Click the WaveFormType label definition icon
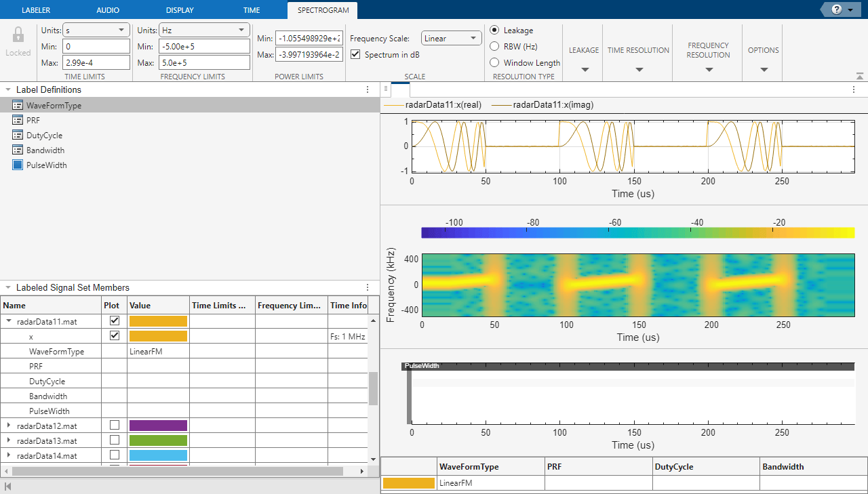This screenshot has width=868, height=494. (18, 106)
